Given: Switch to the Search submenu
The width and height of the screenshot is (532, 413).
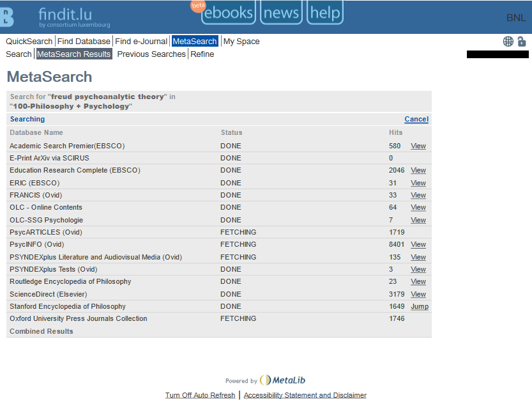Looking at the screenshot, I should pyautogui.click(x=19, y=54).
